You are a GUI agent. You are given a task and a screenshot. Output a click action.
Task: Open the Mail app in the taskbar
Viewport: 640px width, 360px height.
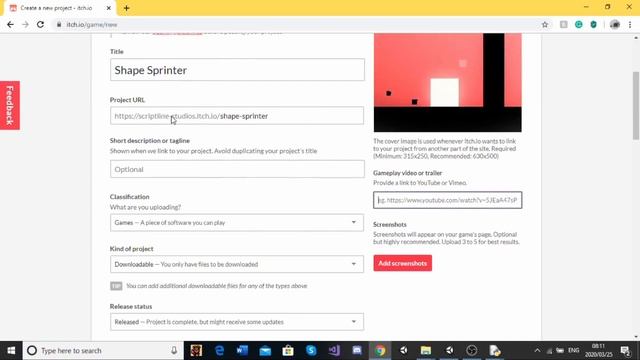[265, 351]
